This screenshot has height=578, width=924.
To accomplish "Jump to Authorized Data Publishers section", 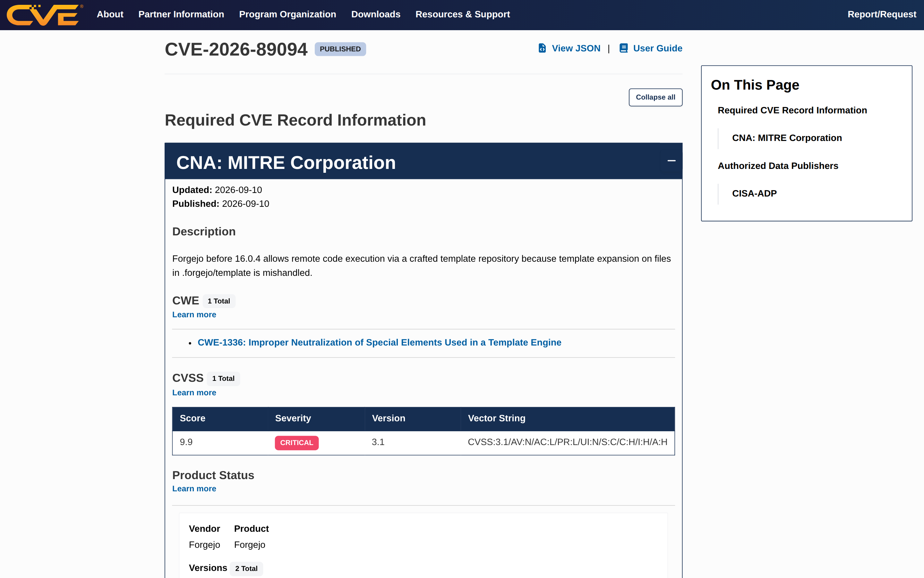I will [x=778, y=166].
